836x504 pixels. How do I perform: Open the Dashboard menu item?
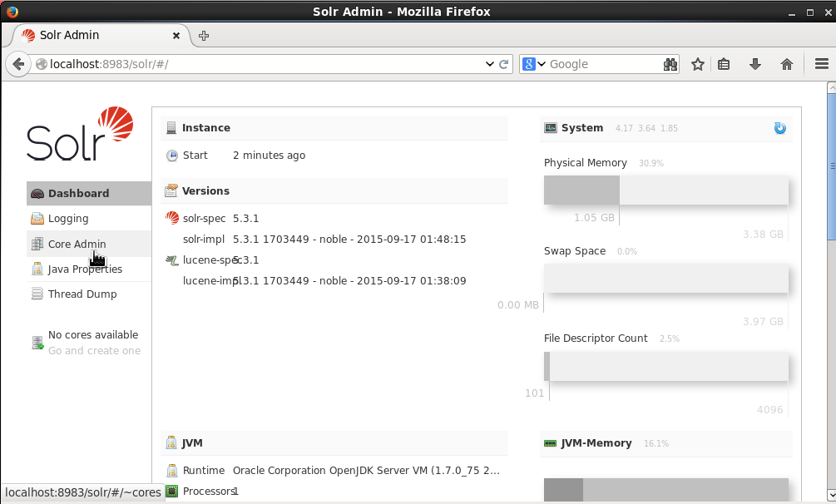pyautogui.click(x=89, y=193)
